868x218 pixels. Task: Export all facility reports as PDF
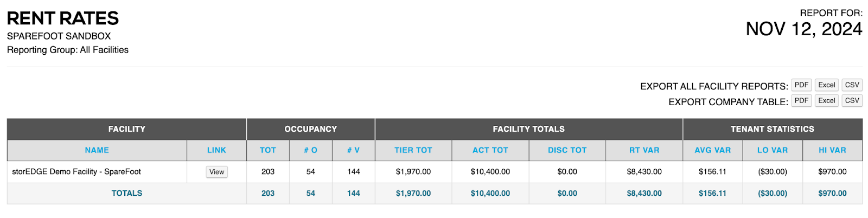pyautogui.click(x=801, y=85)
